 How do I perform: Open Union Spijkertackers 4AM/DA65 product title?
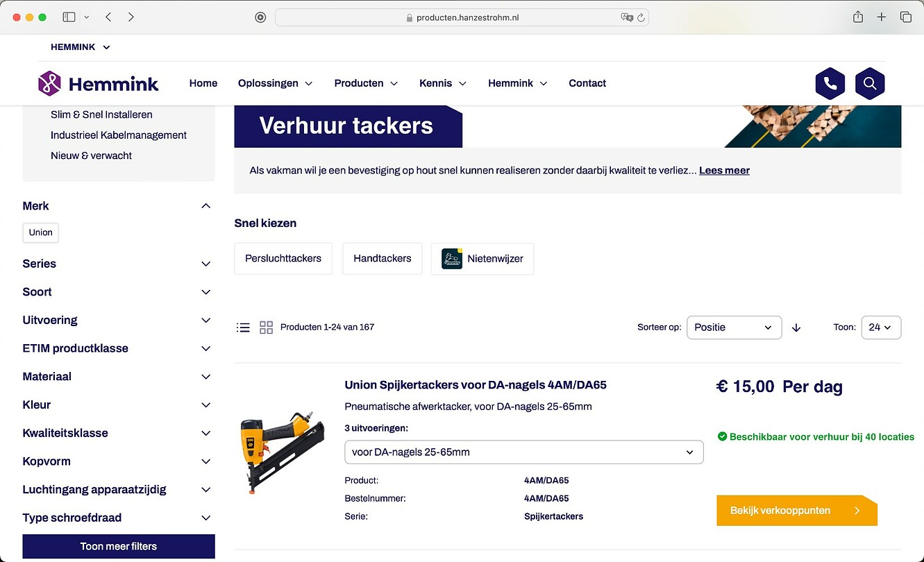point(476,384)
